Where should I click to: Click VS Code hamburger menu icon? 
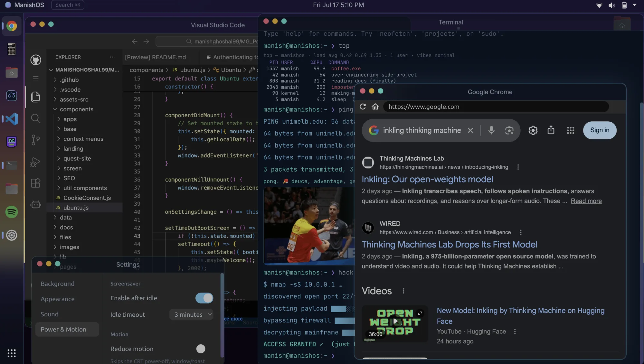tap(36, 78)
